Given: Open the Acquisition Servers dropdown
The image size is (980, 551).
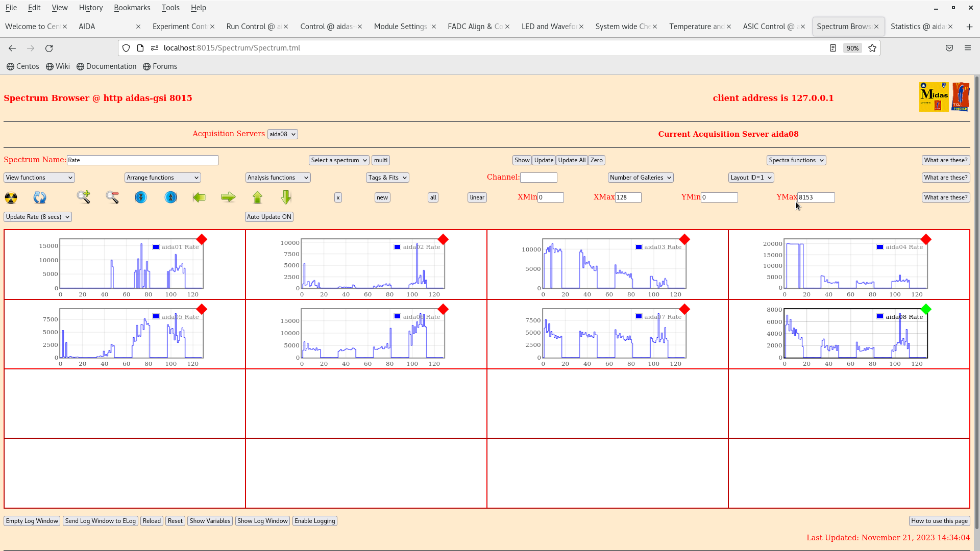Looking at the screenshot, I should point(282,134).
